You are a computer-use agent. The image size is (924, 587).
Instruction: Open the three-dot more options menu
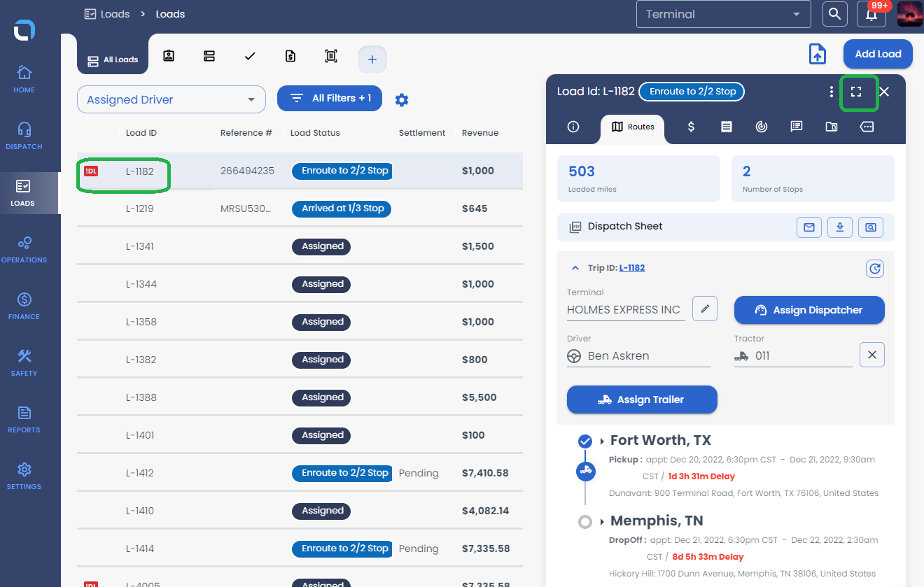pyautogui.click(x=831, y=92)
